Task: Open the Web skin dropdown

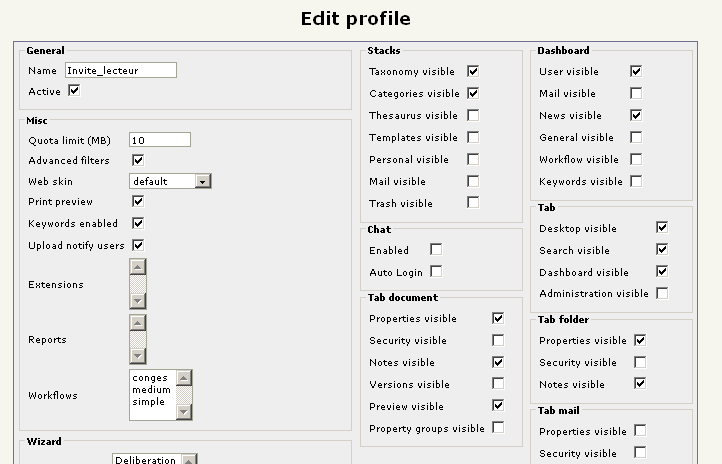Action: (x=203, y=181)
